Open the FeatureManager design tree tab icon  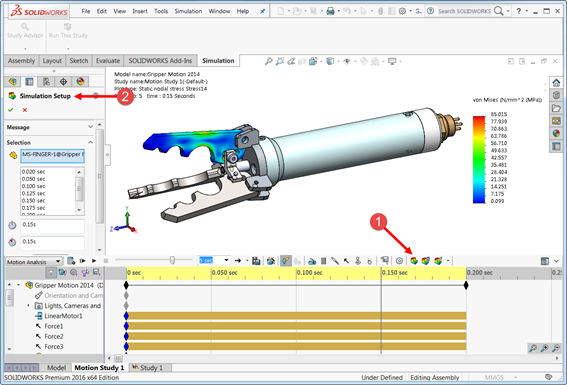coord(13,82)
